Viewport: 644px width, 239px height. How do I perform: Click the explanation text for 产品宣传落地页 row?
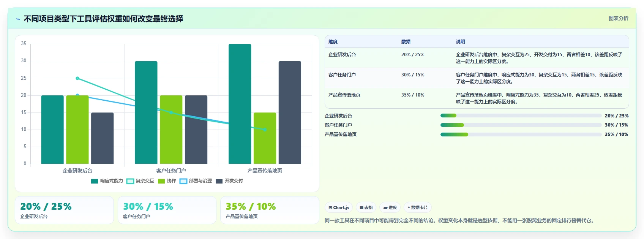click(539, 98)
